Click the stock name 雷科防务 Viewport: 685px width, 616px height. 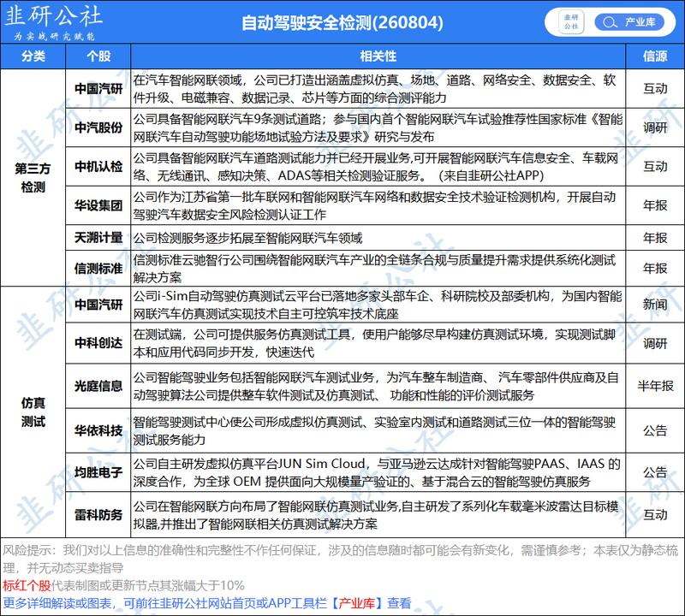pyautogui.click(x=98, y=514)
